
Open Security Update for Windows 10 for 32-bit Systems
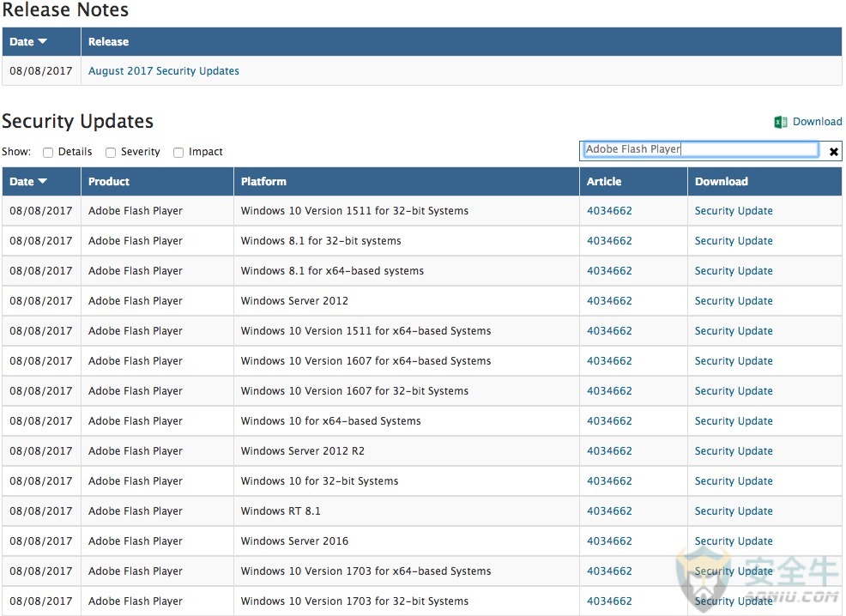point(734,481)
